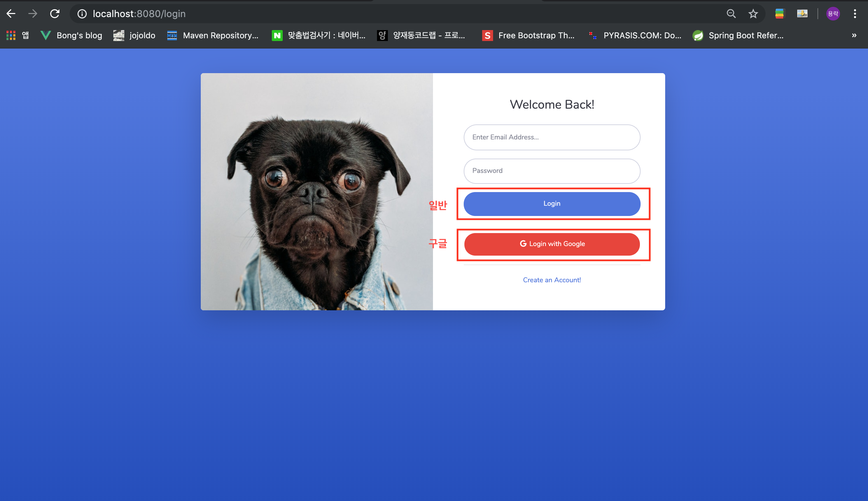Click the localhost URL in address bar

139,14
